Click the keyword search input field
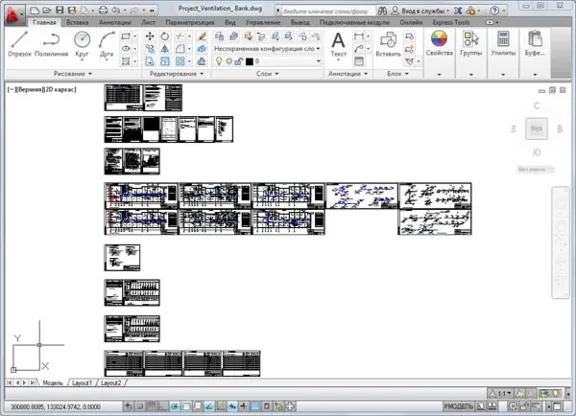Screen dimensions: 576x416 [328, 11]
